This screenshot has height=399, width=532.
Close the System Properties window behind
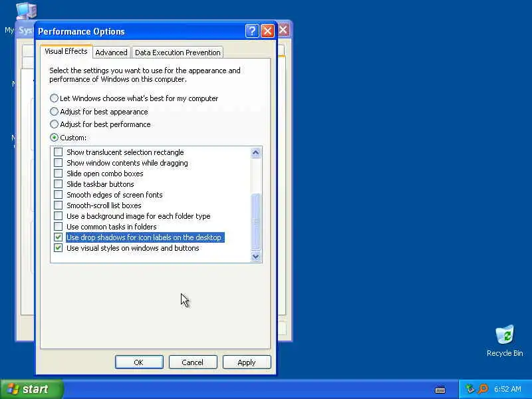pyautogui.click(x=284, y=30)
